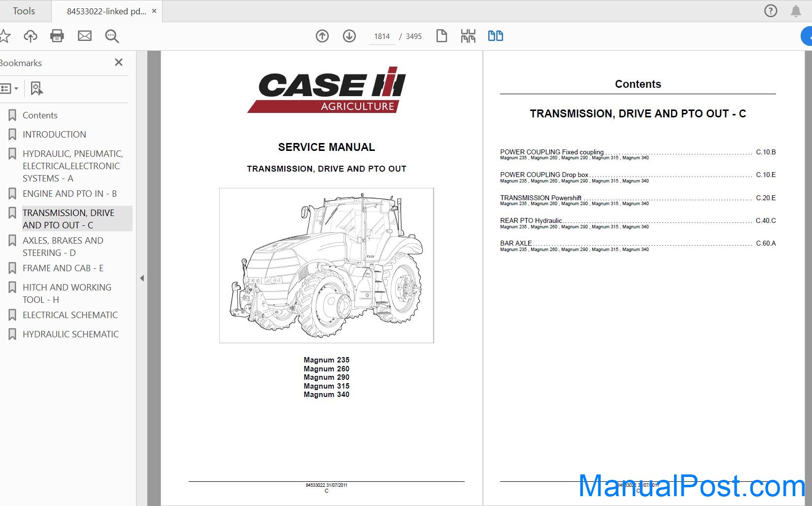This screenshot has height=506, width=812.
Task: Click bookmark icon beside INTRODUCTION
Action: [12, 135]
